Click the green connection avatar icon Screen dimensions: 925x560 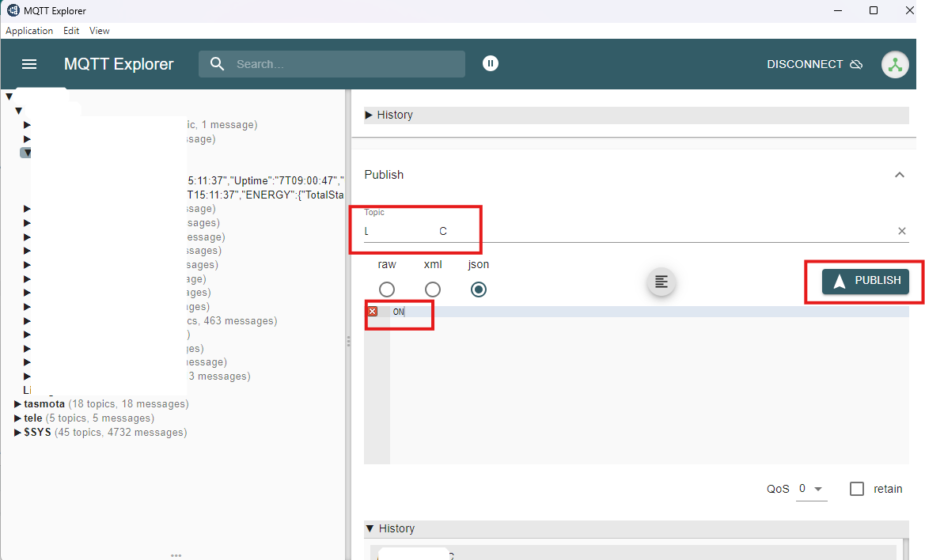click(x=895, y=64)
